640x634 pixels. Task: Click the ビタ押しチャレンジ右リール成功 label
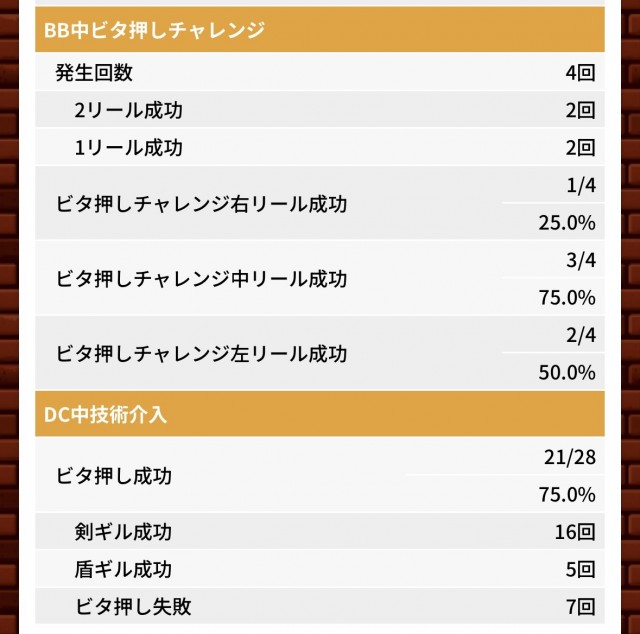pyautogui.click(x=201, y=203)
